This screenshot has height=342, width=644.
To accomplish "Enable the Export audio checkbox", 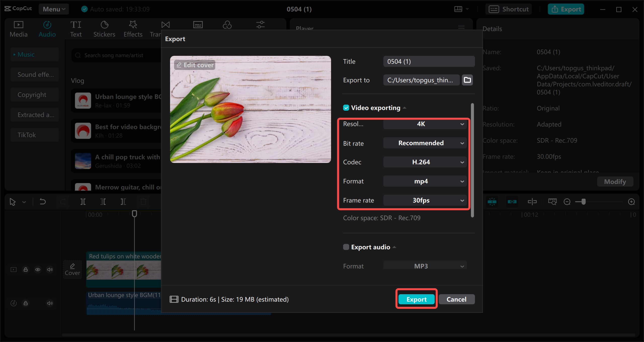I will [345, 247].
